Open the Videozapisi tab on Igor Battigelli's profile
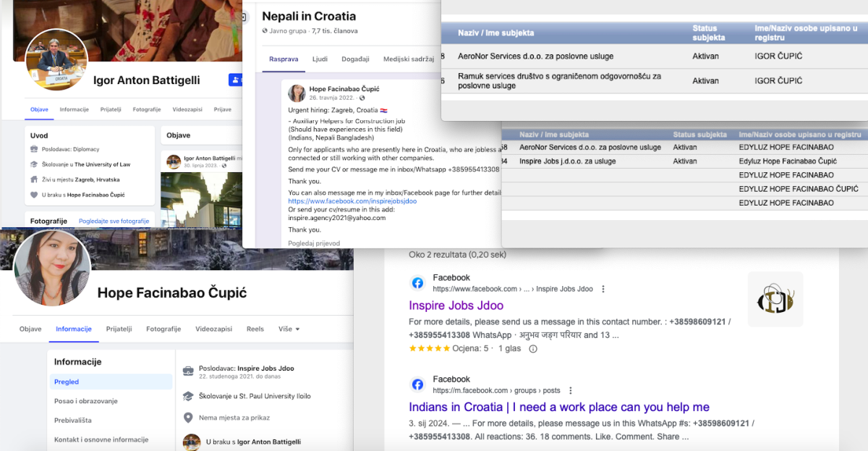Image resolution: width=868 pixels, height=451 pixels. click(x=187, y=109)
